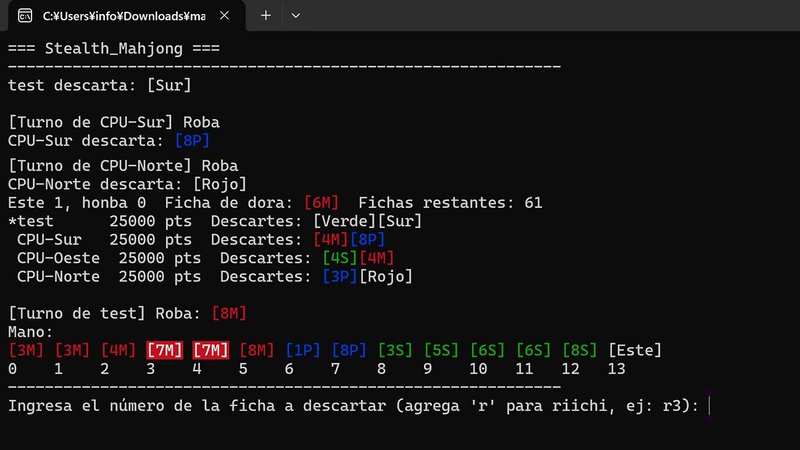Click hand tile [1P] in the hand
This screenshot has height=450, width=800.
pyautogui.click(x=303, y=351)
